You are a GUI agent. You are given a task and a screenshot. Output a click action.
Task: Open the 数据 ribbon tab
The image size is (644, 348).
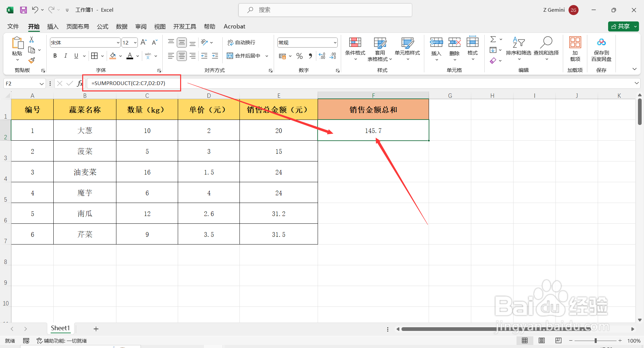click(121, 26)
